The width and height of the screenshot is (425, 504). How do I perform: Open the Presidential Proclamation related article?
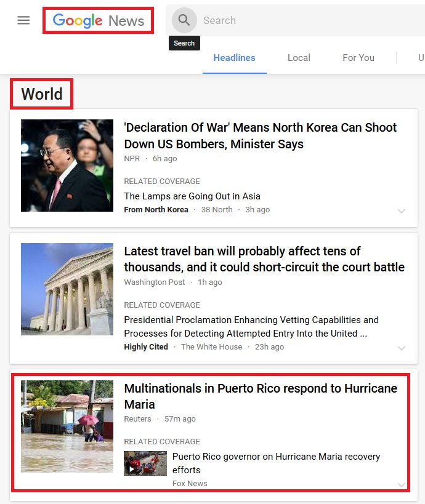[x=251, y=327]
